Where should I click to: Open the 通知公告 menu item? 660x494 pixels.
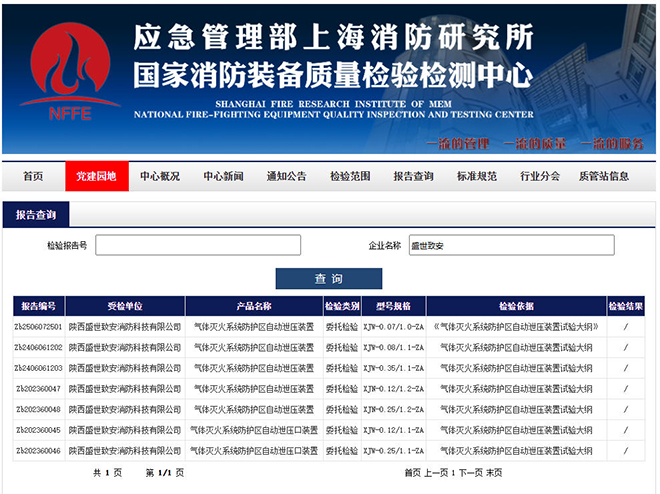(286, 176)
